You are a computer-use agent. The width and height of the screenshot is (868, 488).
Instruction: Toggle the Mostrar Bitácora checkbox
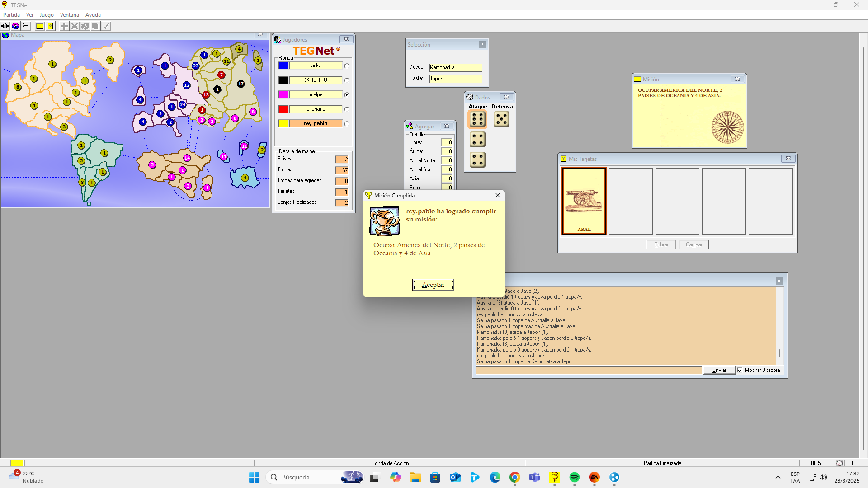(740, 370)
